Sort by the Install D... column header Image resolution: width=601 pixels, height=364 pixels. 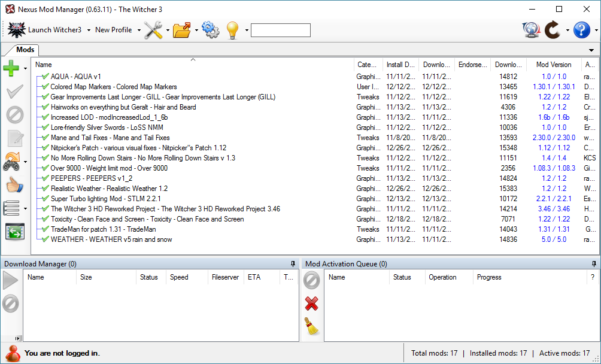click(400, 65)
